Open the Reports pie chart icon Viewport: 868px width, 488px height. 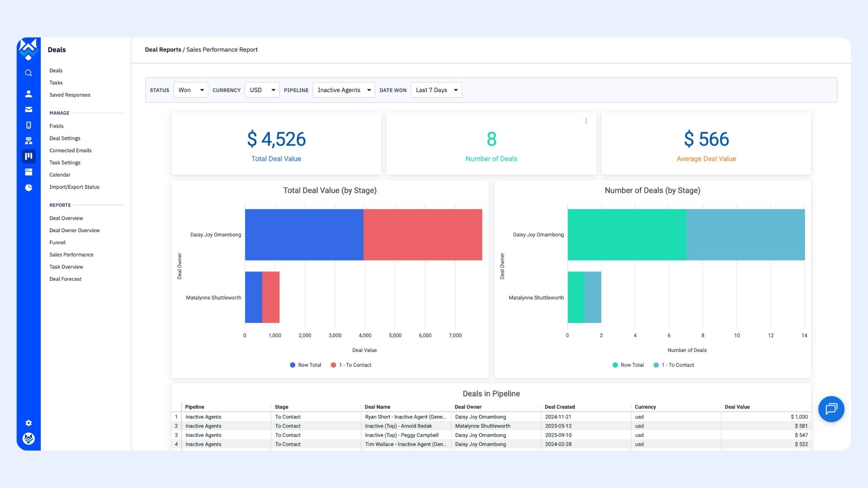click(x=28, y=187)
